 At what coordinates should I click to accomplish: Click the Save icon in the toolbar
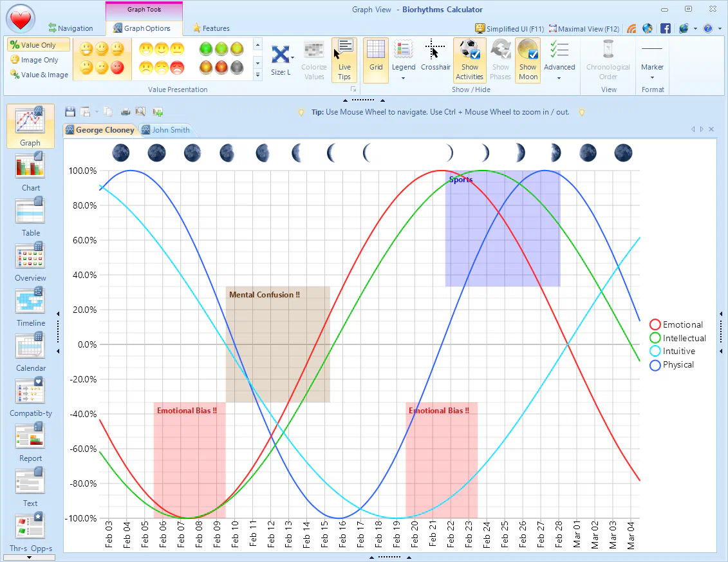(x=70, y=111)
